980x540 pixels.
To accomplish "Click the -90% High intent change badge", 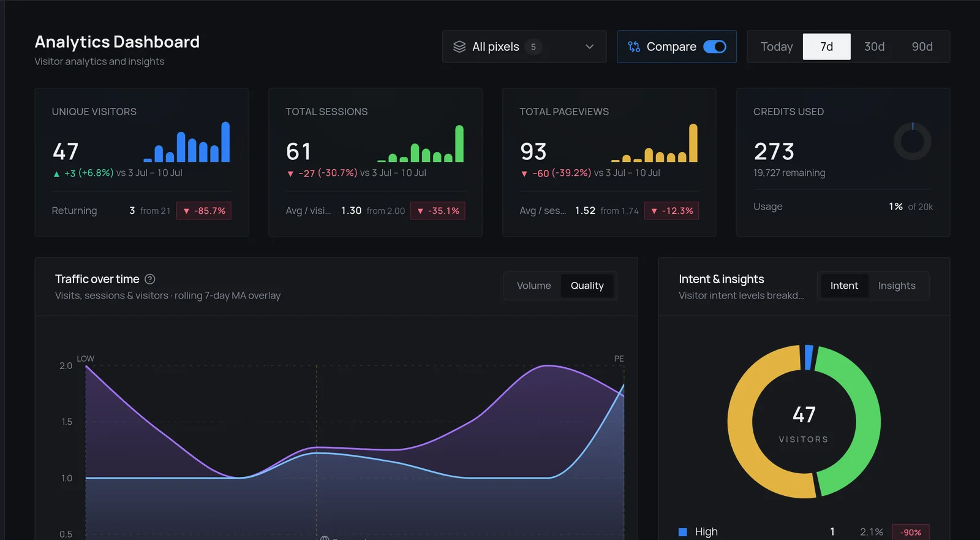I will coord(911,532).
